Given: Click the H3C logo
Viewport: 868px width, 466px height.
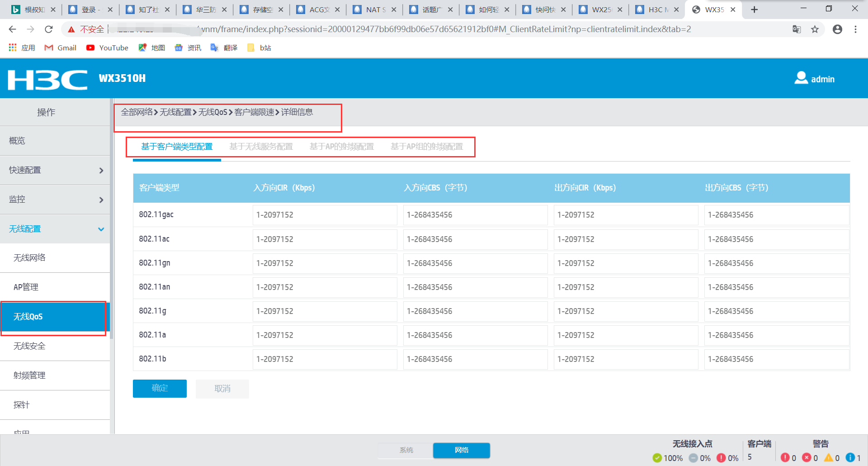Looking at the screenshot, I should [x=47, y=80].
